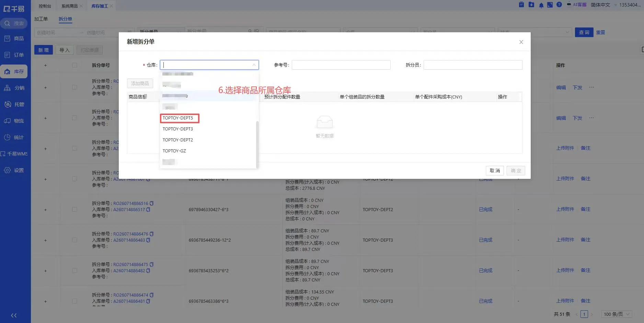
Task: Tick checkbox for row RO260714886516
Action: [x=74, y=209]
